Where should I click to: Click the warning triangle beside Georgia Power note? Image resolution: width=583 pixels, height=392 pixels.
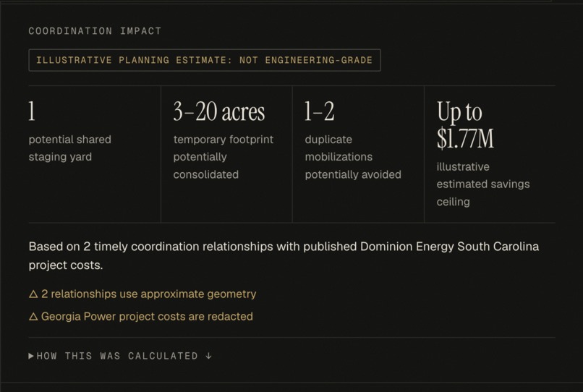tap(33, 317)
